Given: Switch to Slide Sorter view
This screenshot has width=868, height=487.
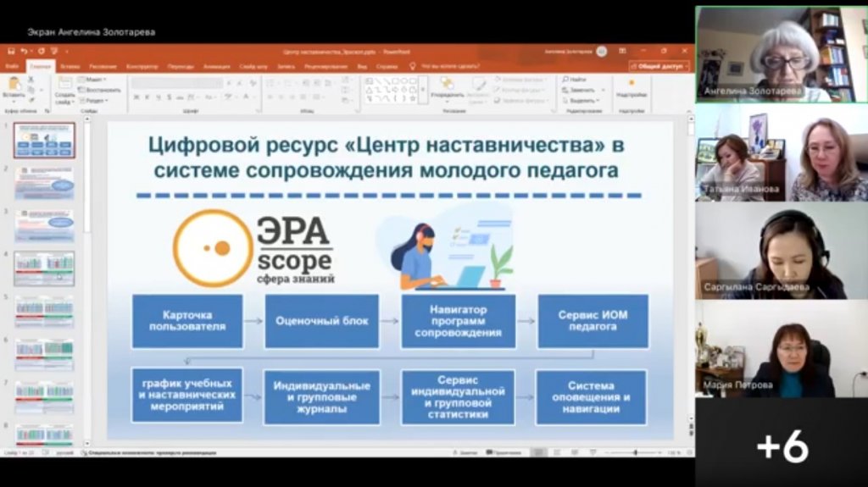Looking at the screenshot, I should [557, 452].
